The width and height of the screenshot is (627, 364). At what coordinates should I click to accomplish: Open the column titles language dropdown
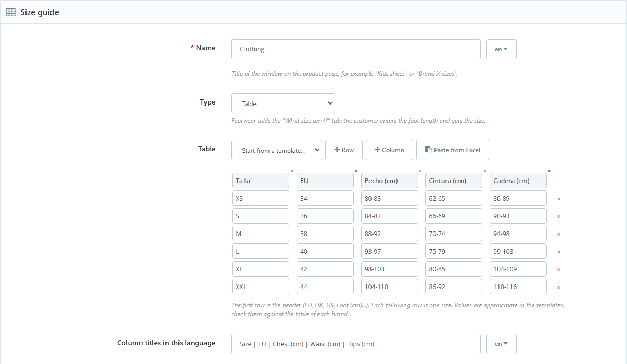tap(501, 344)
